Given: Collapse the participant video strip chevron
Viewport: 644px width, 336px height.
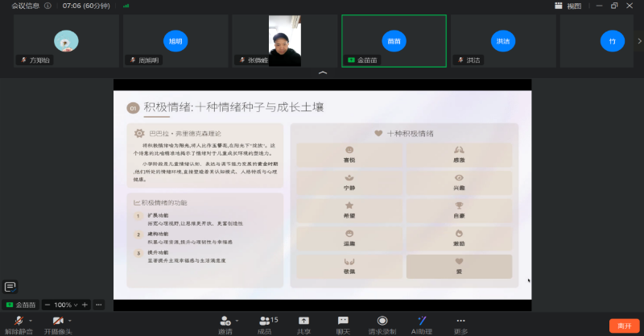Looking at the screenshot, I should [x=323, y=73].
